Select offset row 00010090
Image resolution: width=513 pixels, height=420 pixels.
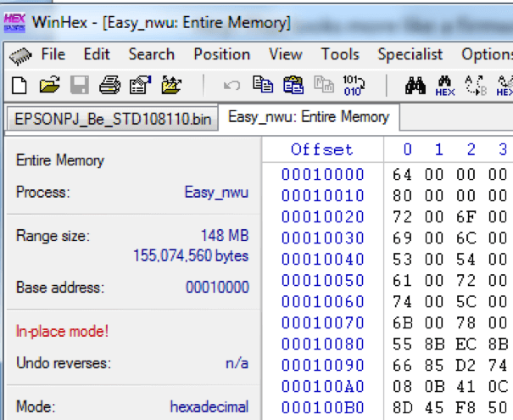coord(322,365)
